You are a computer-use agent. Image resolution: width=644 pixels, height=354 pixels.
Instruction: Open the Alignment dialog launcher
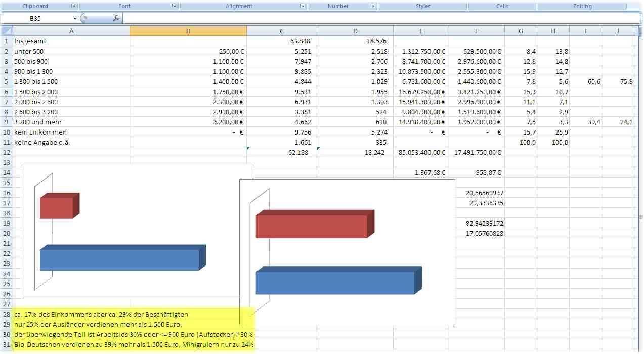[303, 6]
